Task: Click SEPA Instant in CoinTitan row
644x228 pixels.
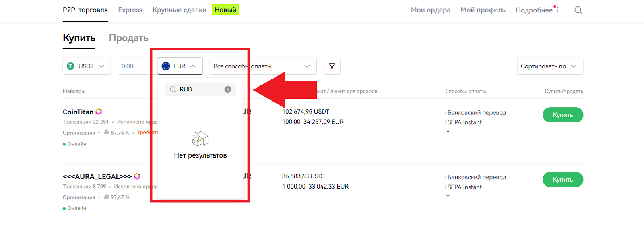Action: coord(464,122)
